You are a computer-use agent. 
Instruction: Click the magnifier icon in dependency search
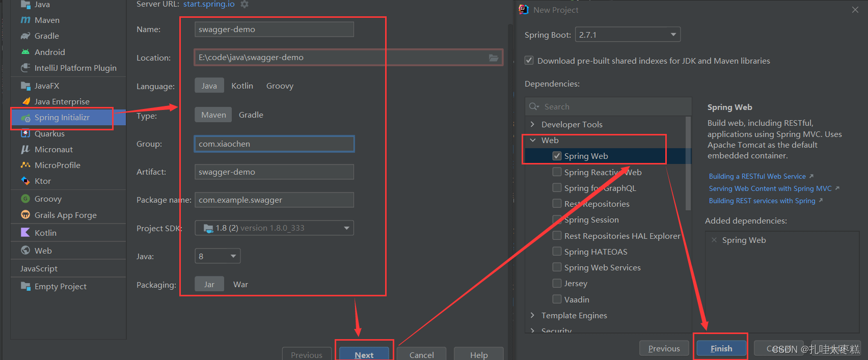click(x=534, y=106)
